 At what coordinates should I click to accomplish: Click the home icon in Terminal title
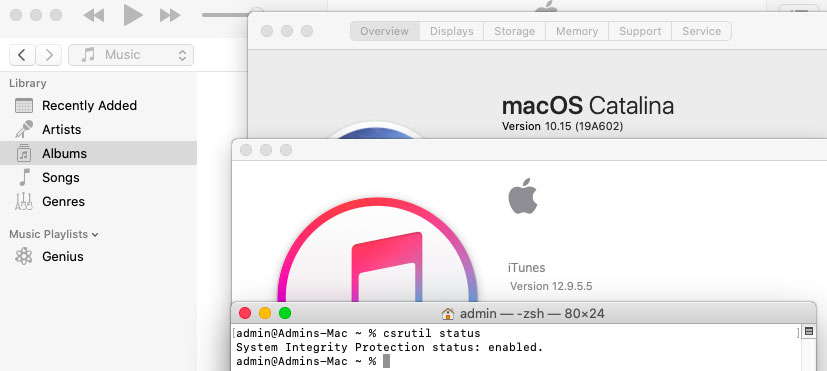(x=448, y=314)
